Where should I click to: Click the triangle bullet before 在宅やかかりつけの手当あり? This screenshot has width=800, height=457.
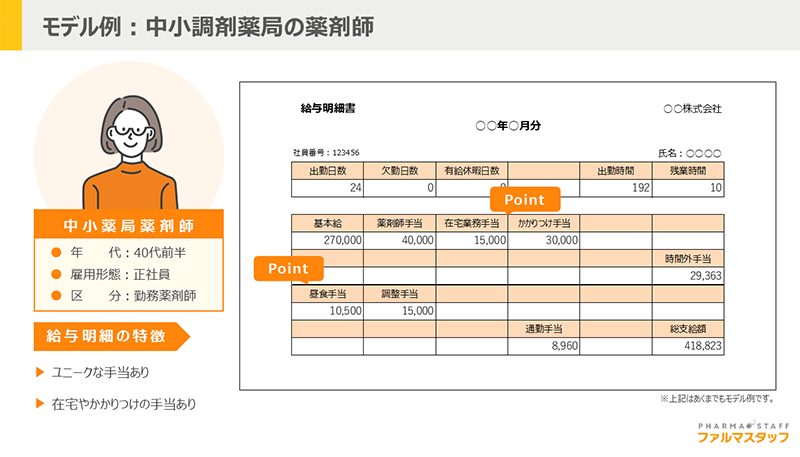click(x=39, y=405)
